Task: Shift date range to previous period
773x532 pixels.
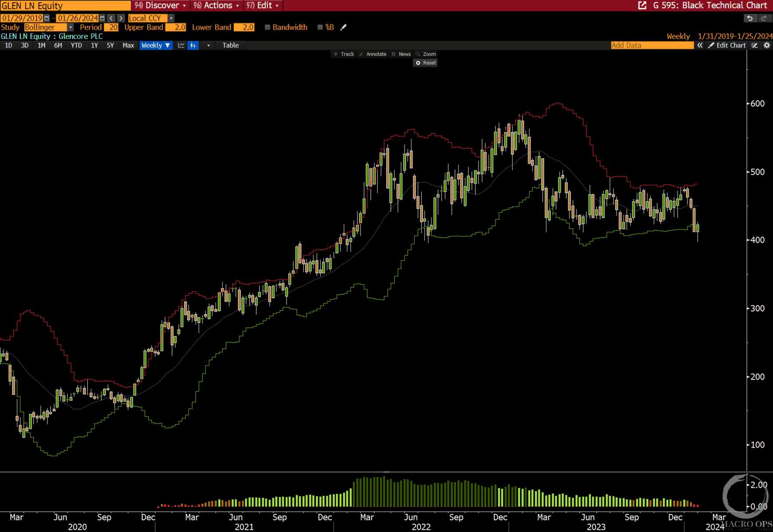Action: (111, 18)
